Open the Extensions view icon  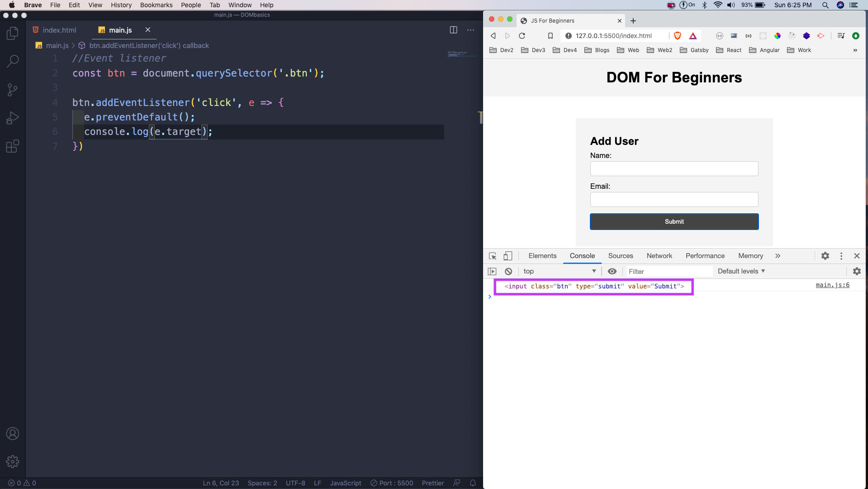click(13, 146)
